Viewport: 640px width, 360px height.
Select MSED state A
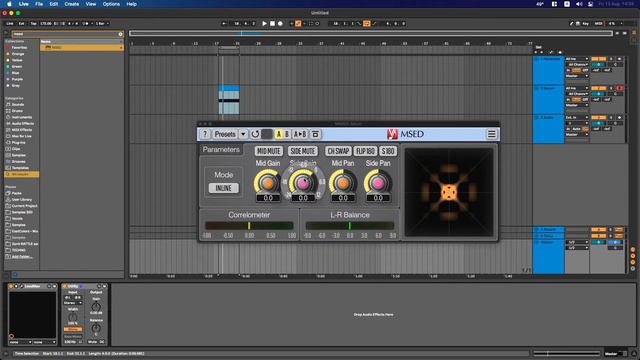coord(279,134)
